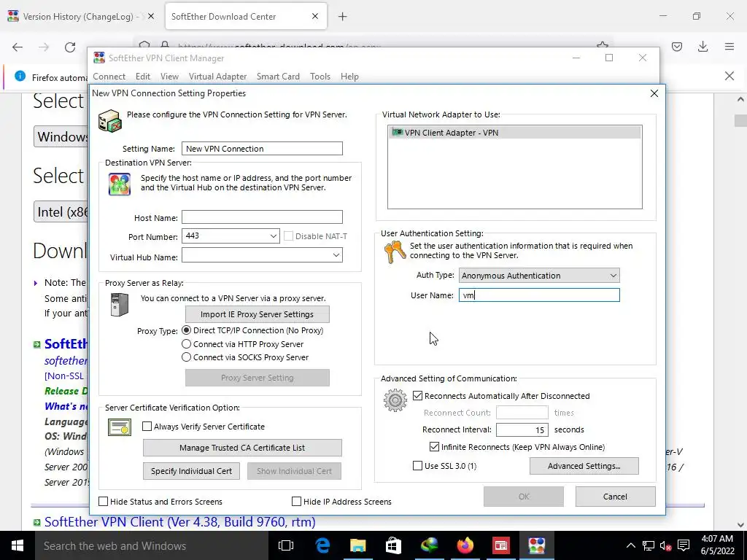
Task: Expand the Port Number dropdown
Action: tap(273, 236)
